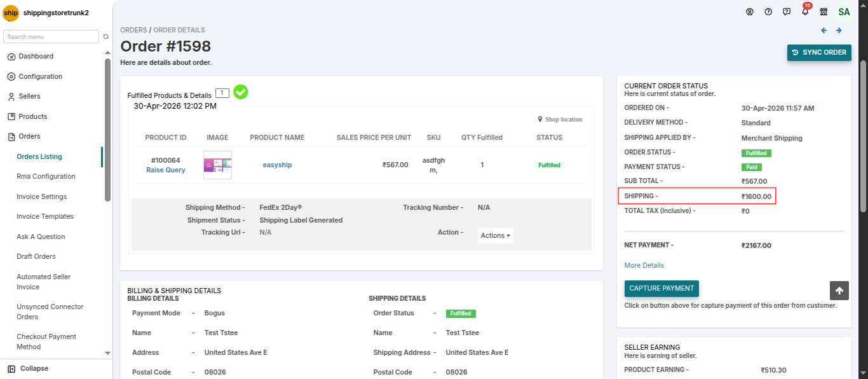Viewport: 868px width, 379px height.
Task: Select Orders Listing submenu item
Action: pos(39,156)
